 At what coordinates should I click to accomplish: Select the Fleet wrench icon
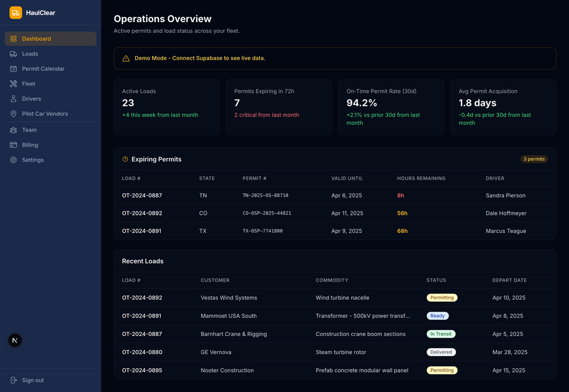[x=14, y=84]
